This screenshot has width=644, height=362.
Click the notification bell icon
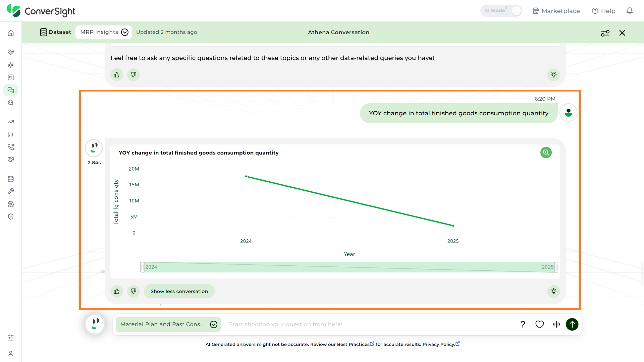point(630,11)
